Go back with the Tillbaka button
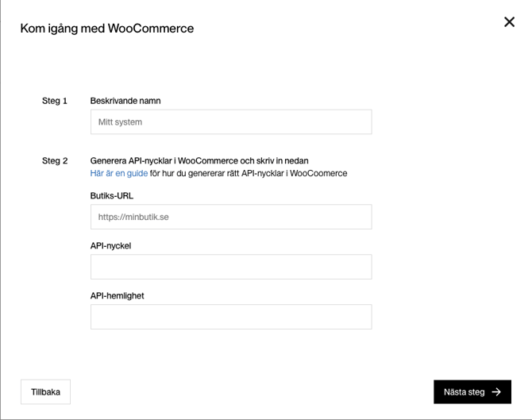 [x=45, y=392]
